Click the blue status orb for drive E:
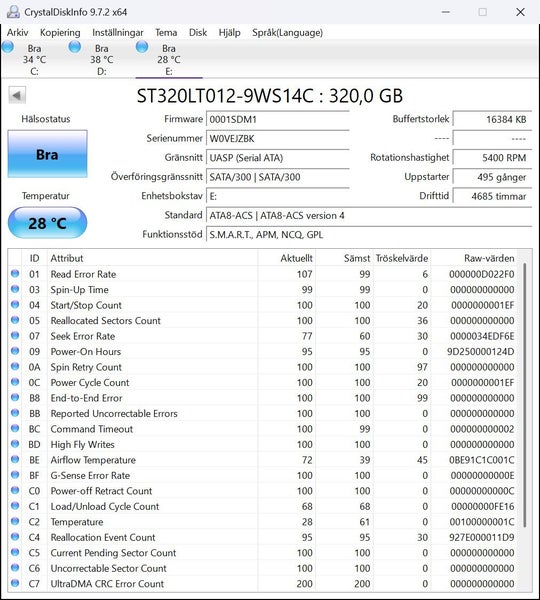Image resolution: width=540 pixels, height=600 pixels. (142, 47)
